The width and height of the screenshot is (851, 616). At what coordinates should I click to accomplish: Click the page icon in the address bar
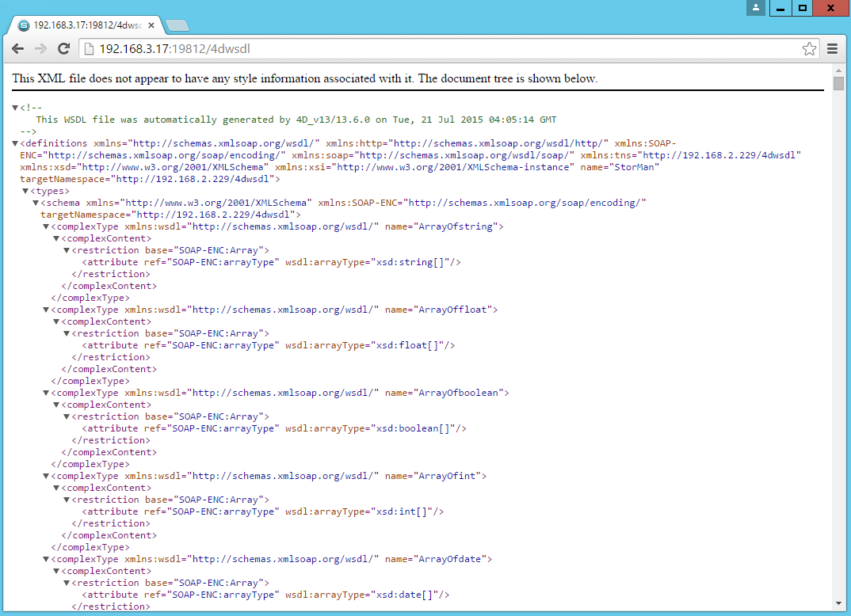[88, 48]
